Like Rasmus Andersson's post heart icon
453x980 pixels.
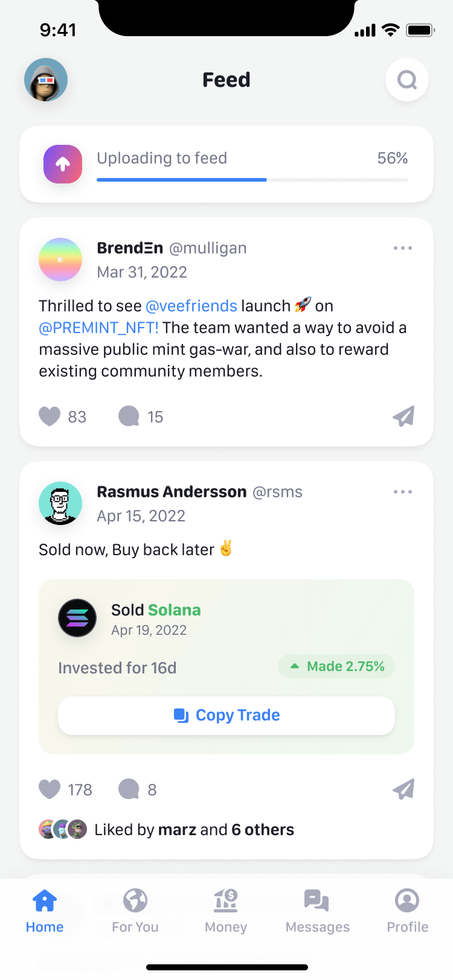pyautogui.click(x=50, y=789)
